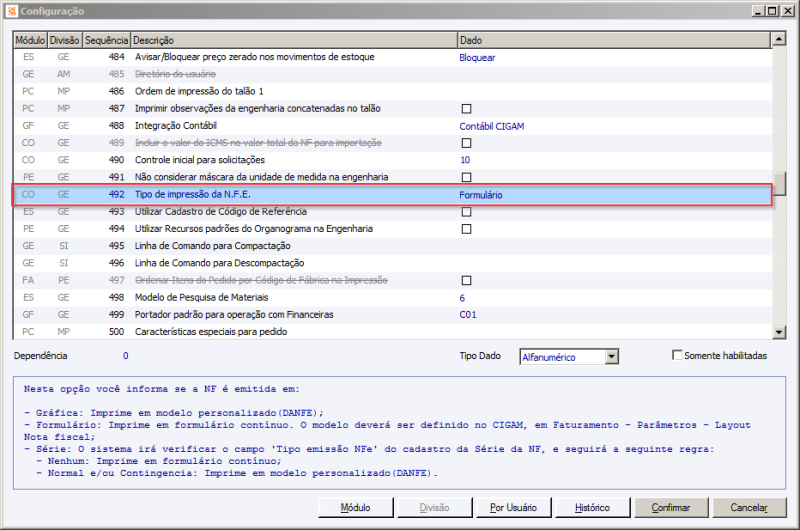
Task: Select row 486 Ordem de impressão do talão 1
Action: pos(392,91)
